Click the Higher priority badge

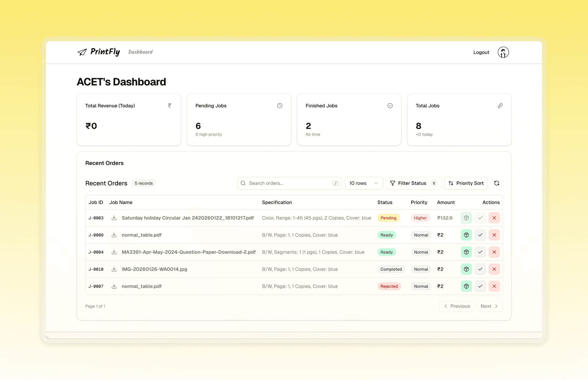[x=420, y=218]
